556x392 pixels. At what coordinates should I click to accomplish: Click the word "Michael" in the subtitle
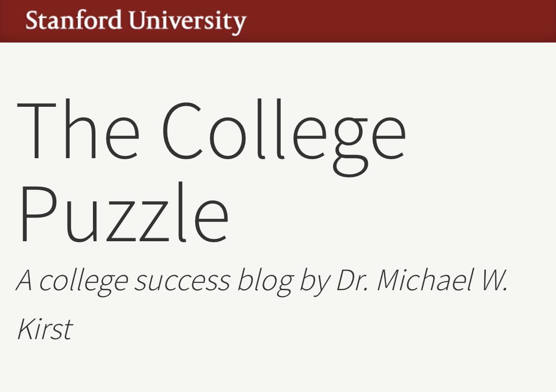[x=426, y=280]
